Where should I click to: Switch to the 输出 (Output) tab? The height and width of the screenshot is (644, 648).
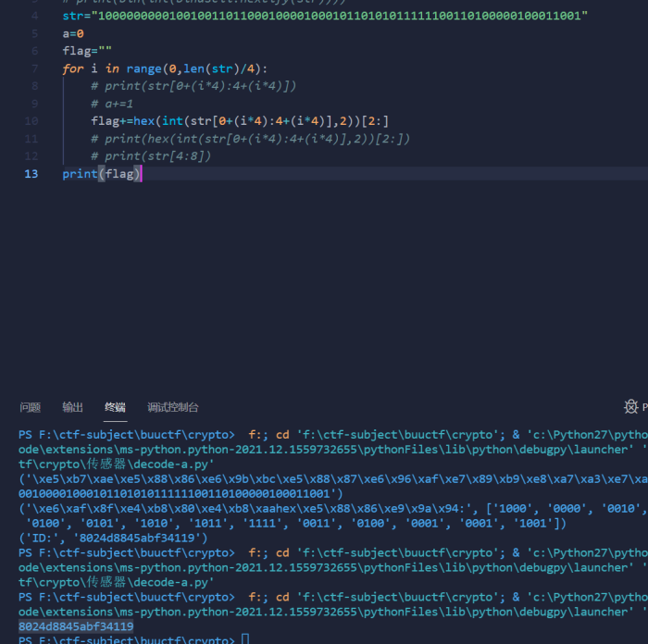tap(72, 407)
